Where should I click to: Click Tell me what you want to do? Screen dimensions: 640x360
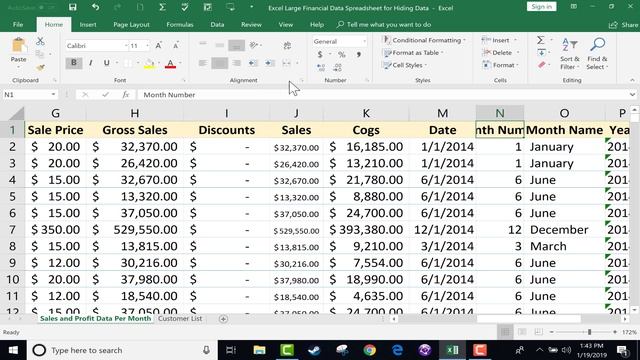384,24
